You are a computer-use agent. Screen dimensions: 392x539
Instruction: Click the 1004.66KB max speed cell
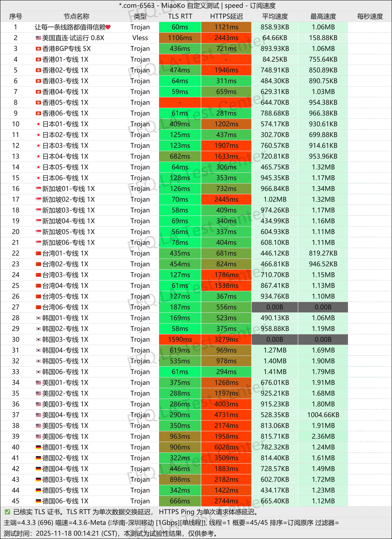coord(323,415)
